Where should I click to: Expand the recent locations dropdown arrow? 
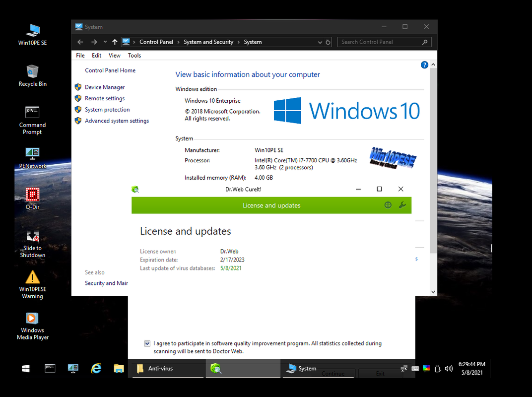point(105,42)
